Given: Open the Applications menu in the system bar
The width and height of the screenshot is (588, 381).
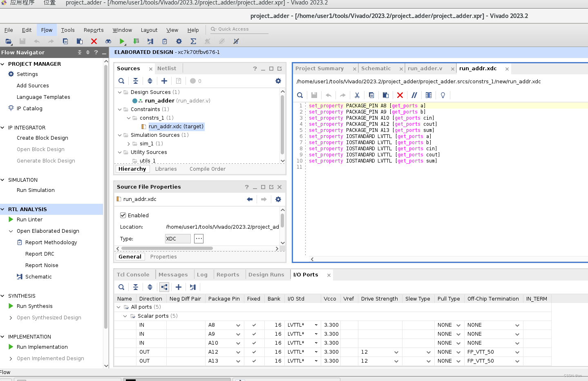Looking at the screenshot, I should (x=22, y=3).
